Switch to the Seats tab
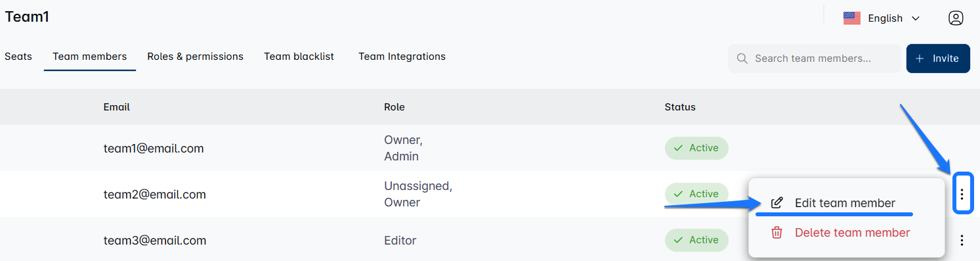This screenshot has height=261, width=980. click(18, 57)
